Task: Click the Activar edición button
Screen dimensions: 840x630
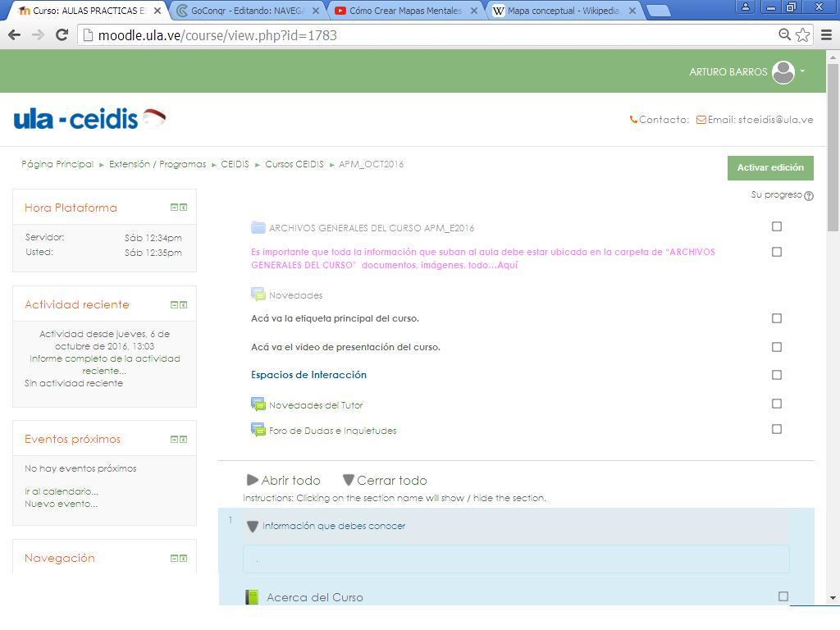Action: [770, 167]
